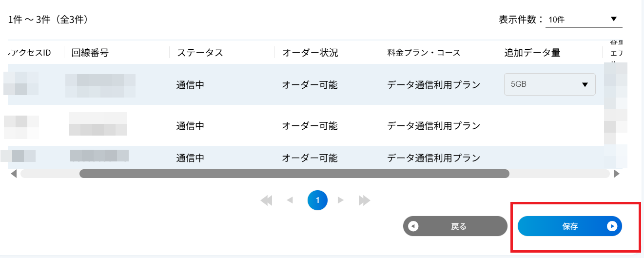Click the 料金プラン・コース column header
Screen dimensions: 644x258
point(424,53)
